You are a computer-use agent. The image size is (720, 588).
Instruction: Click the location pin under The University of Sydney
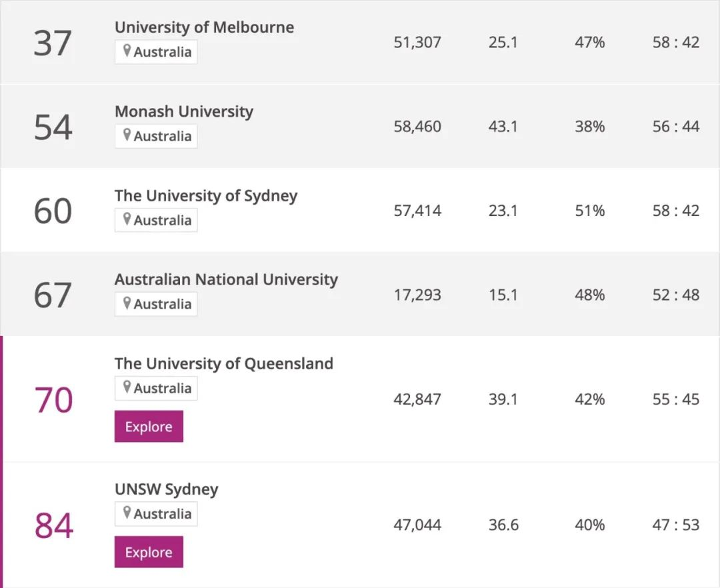[127, 219]
